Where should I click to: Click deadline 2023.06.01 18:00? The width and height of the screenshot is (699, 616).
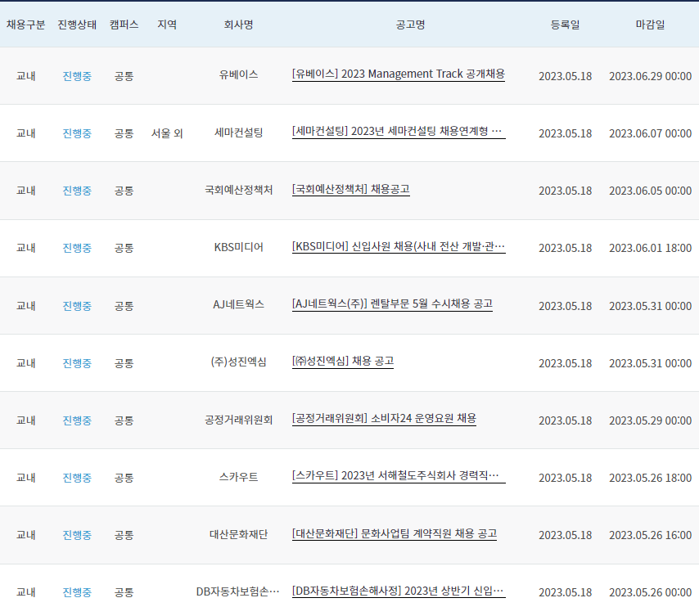point(650,248)
